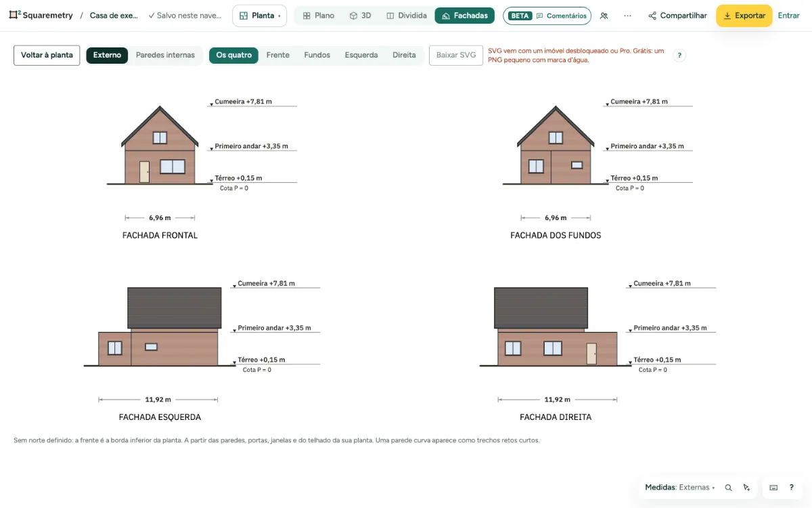Click the Casa de exe... project name
The image size is (812, 508).
coord(114,16)
